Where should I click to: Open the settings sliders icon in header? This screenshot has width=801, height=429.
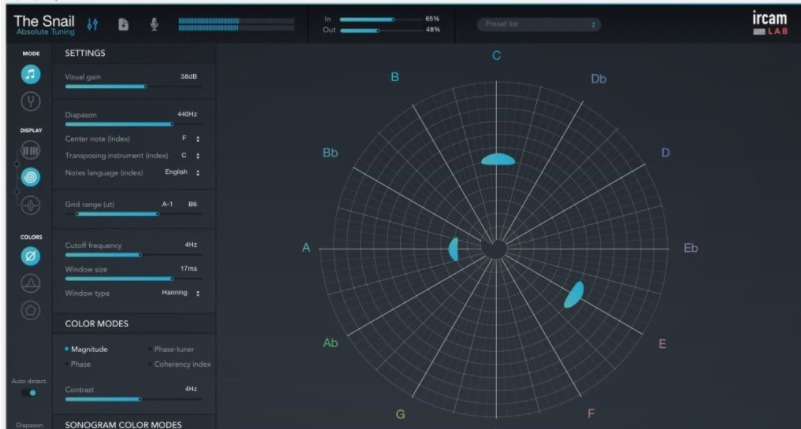click(92, 25)
